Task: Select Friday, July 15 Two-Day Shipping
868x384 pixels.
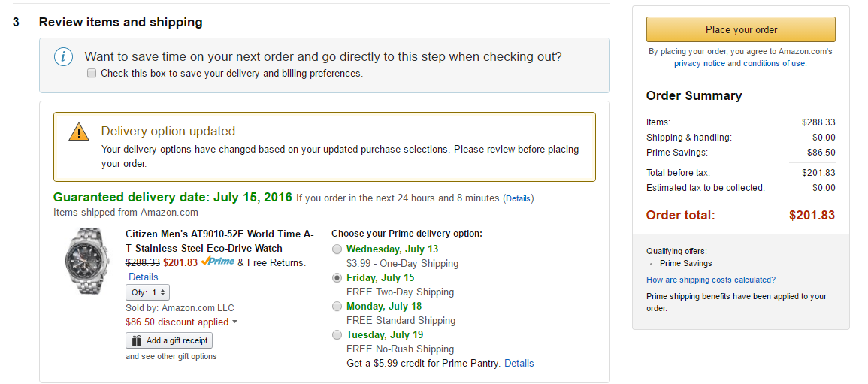Action: point(337,277)
